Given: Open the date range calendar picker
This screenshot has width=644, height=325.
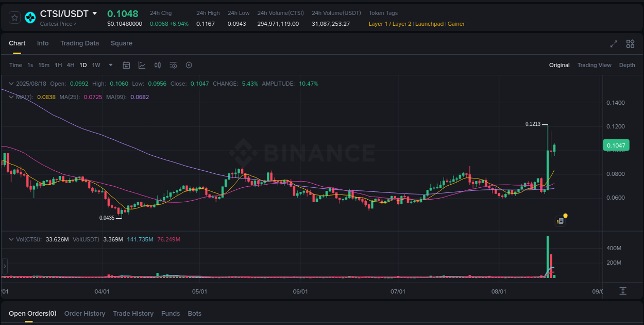Looking at the screenshot, I should [126, 65].
